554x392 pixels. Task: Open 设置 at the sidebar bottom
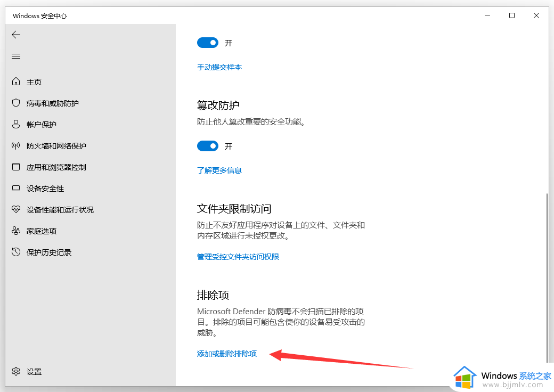click(x=34, y=372)
